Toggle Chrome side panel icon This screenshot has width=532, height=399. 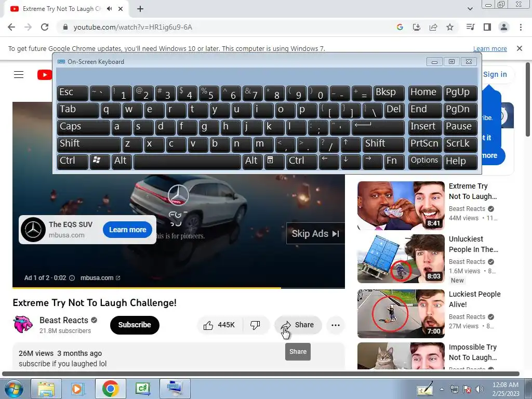click(487, 27)
